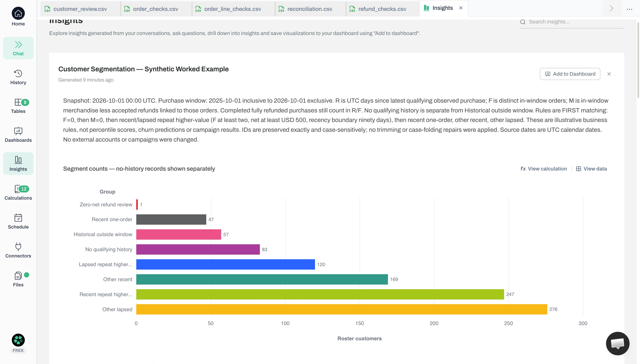Open View data link
Screen dimensions: 640x364
(591, 169)
